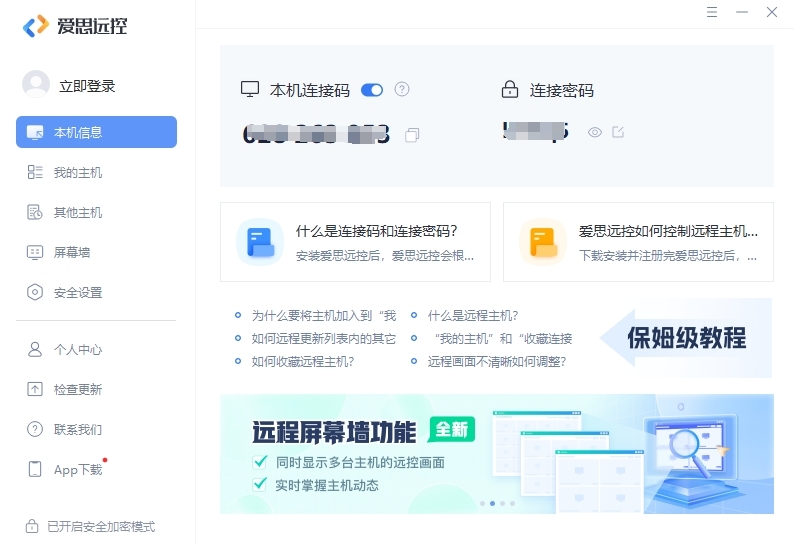Close the 爱思远控 window
This screenshot has width=794, height=544.
pyautogui.click(x=772, y=12)
